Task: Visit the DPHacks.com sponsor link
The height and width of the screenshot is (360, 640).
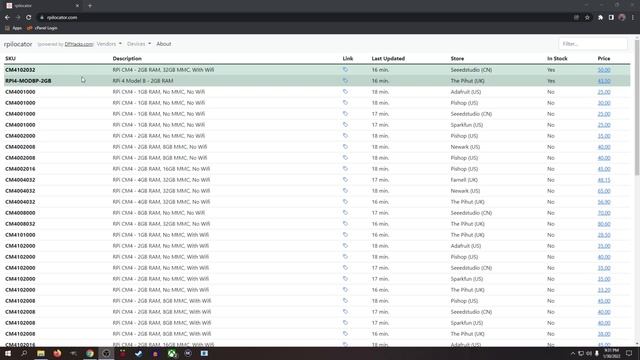Action: click(x=79, y=44)
